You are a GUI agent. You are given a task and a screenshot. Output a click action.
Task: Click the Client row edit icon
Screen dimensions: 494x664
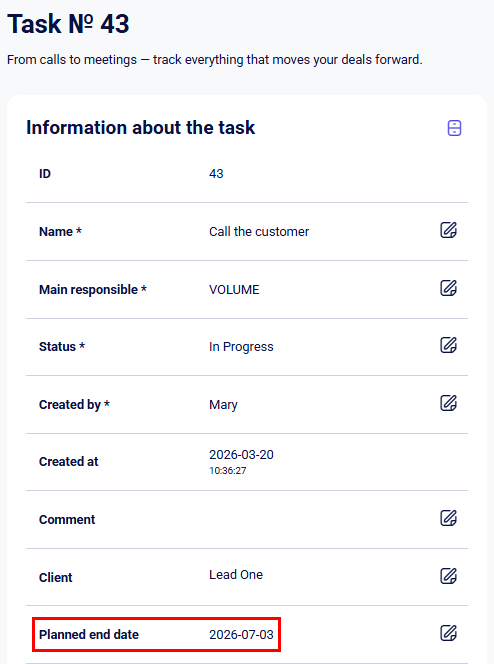448,576
